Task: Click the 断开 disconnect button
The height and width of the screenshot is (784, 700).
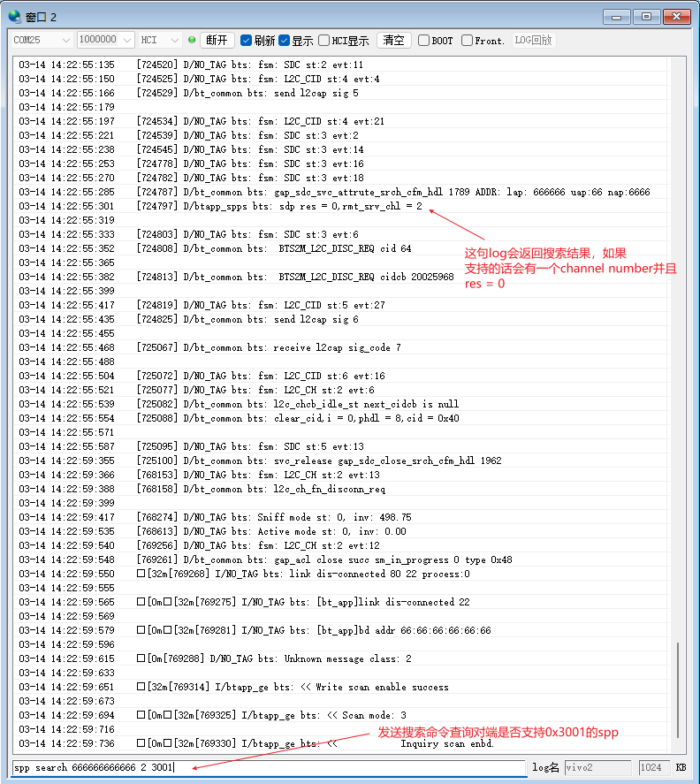Action: click(217, 41)
